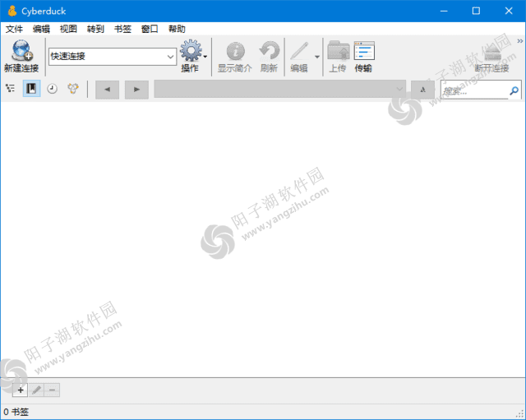Click the window resize grip in the status bar
Image resolution: width=526 pixels, height=420 pixels.
click(x=521, y=414)
